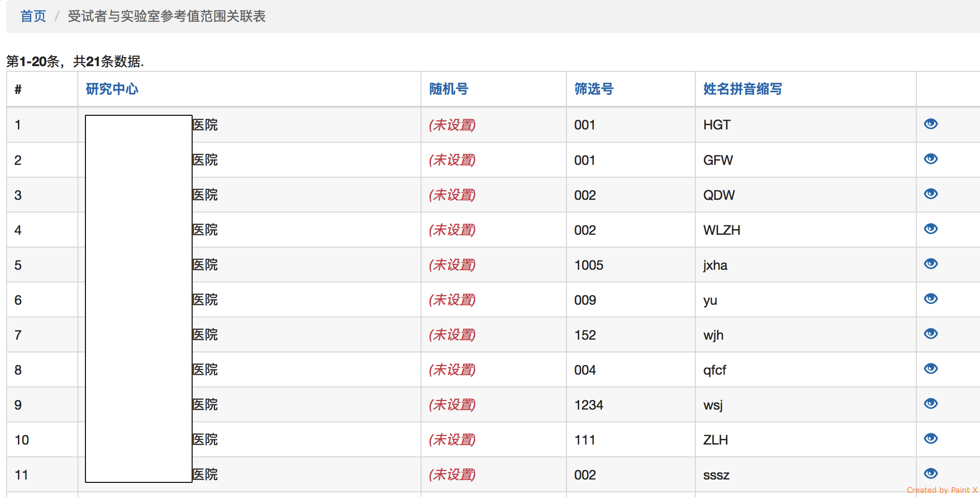
Task: Select name abbreviation ZLH cell
Action: (x=805, y=440)
